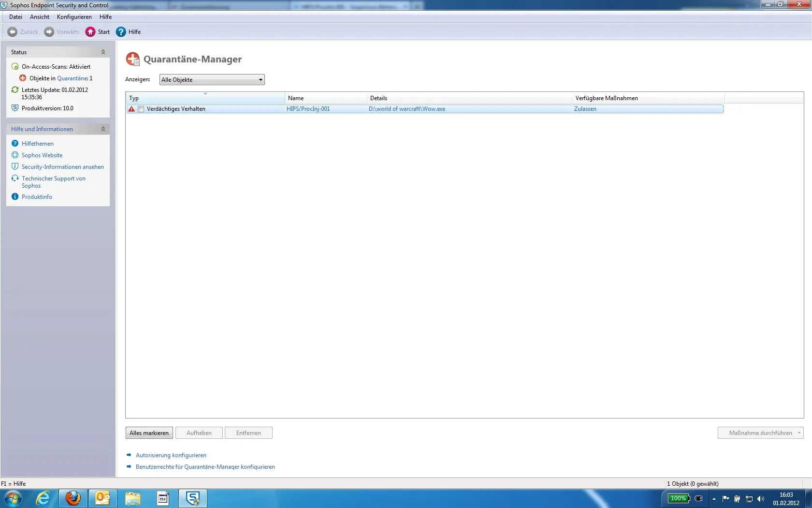Open Windows Start menu orb
This screenshot has width=812, height=508.
[x=13, y=498]
